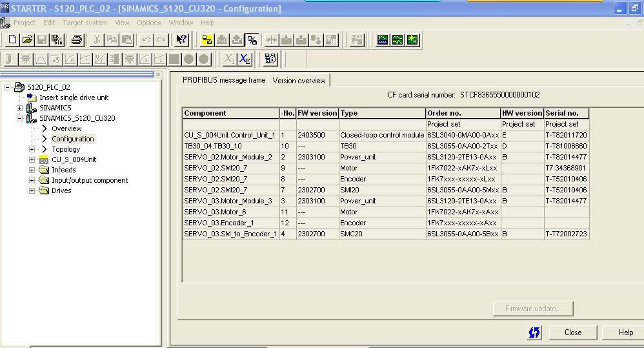The height and width of the screenshot is (348, 644).
Task: Click order number 6SL3040-0MA00-0Axx
Action: tap(463, 135)
